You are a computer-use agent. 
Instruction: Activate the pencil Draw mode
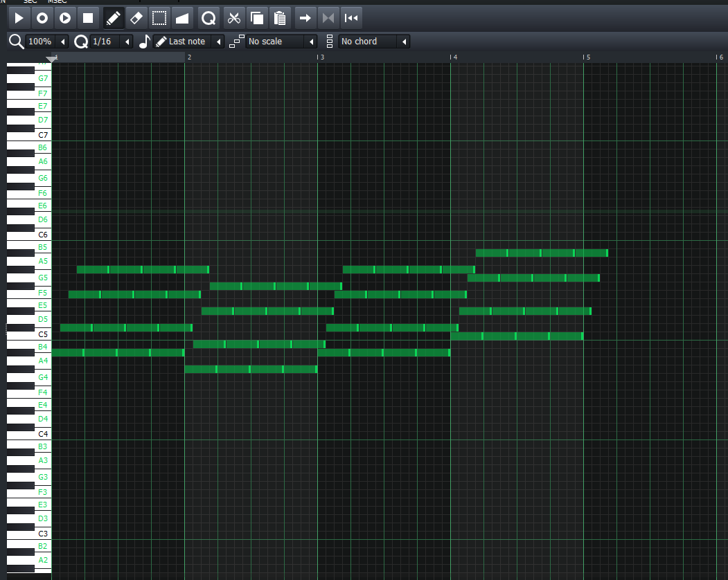pyautogui.click(x=114, y=18)
